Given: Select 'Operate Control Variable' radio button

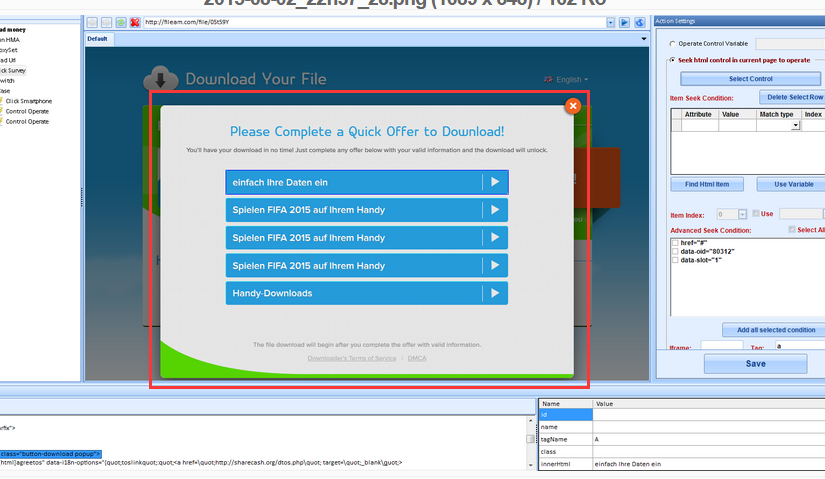Looking at the screenshot, I should click(672, 44).
